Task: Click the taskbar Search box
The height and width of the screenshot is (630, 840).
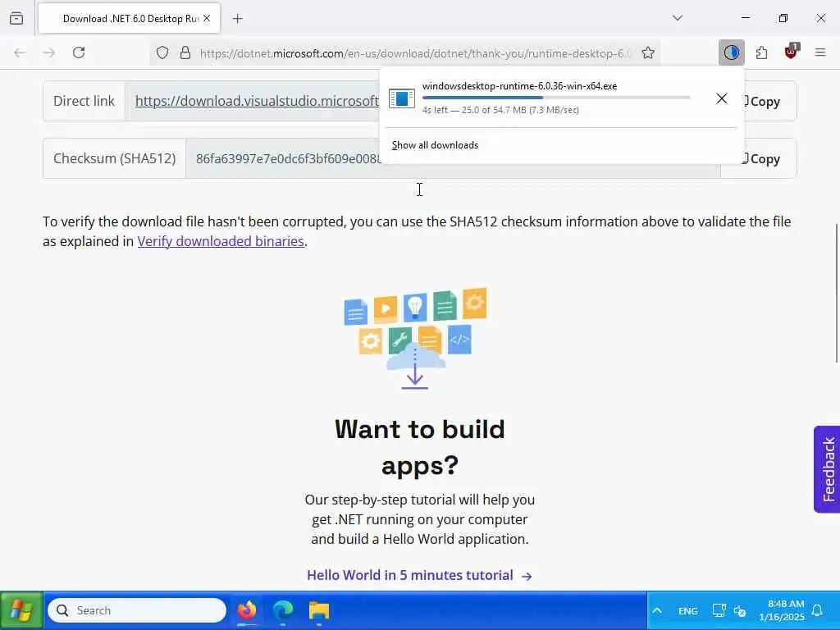Action: [137, 610]
